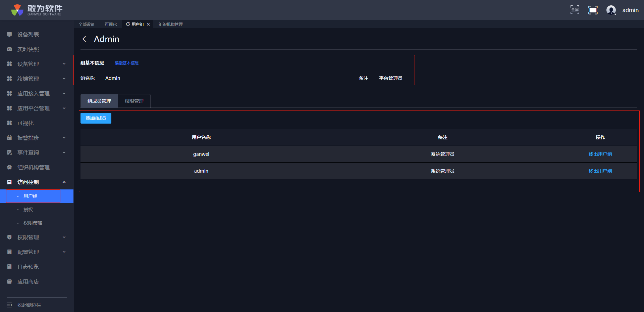This screenshot has height=312, width=644.
Task: Click the back arrow beside Admin title
Action: coord(84,39)
